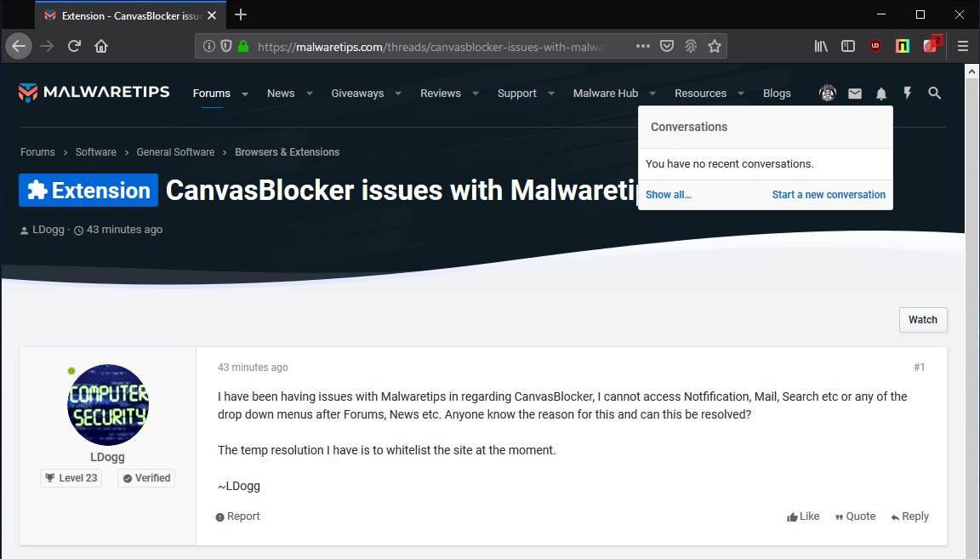Open the Blogs nav item

tap(777, 94)
